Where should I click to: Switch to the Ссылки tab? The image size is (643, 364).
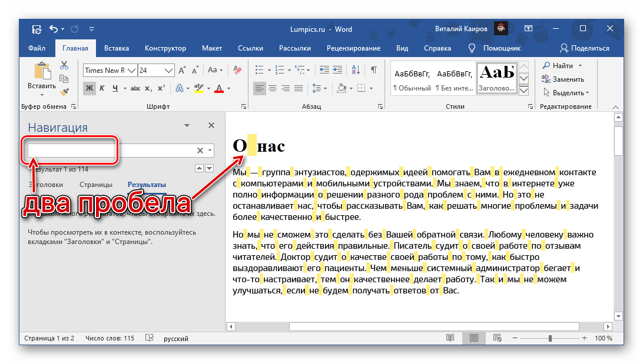pyautogui.click(x=251, y=48)
